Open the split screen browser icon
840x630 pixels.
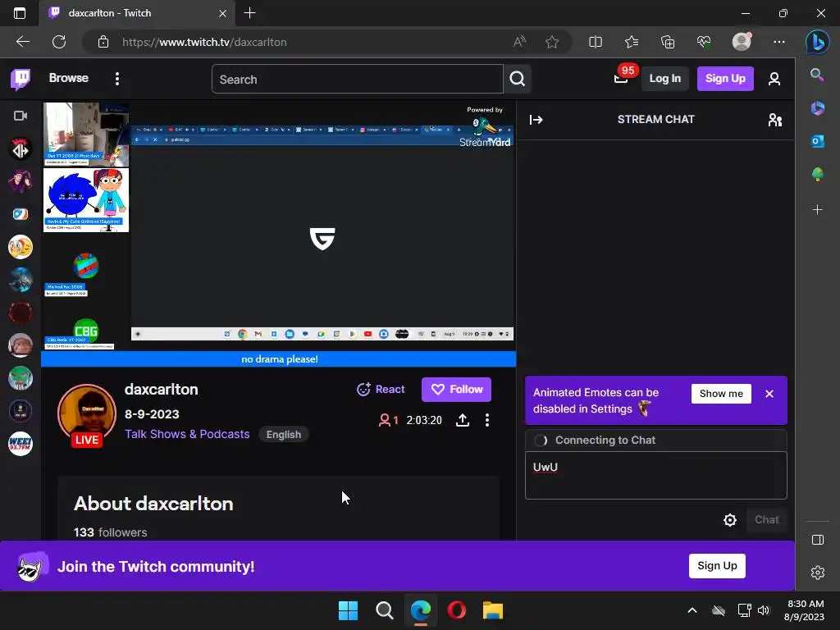pos(596,42)
